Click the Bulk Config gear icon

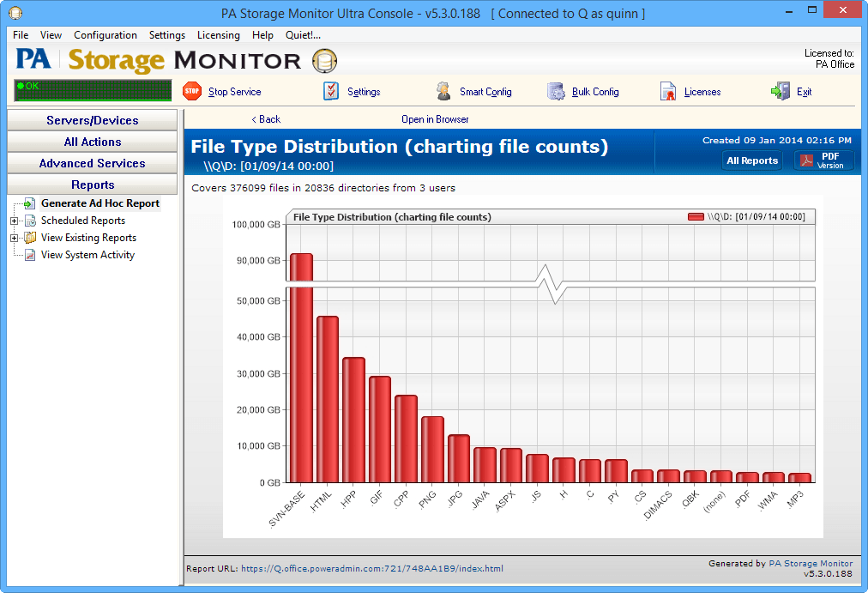click(x=556, y=91)
